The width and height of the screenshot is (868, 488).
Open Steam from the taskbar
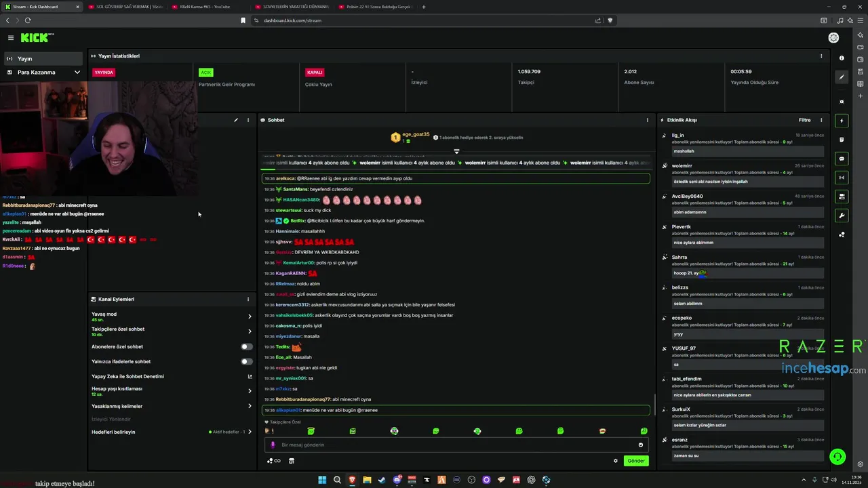(x=382, y=480)
